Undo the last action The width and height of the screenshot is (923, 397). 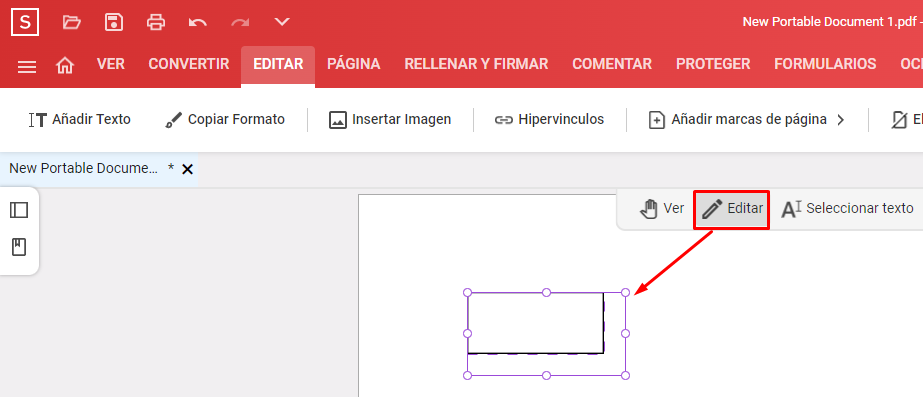pyautogui.click(x=198, y=22)
